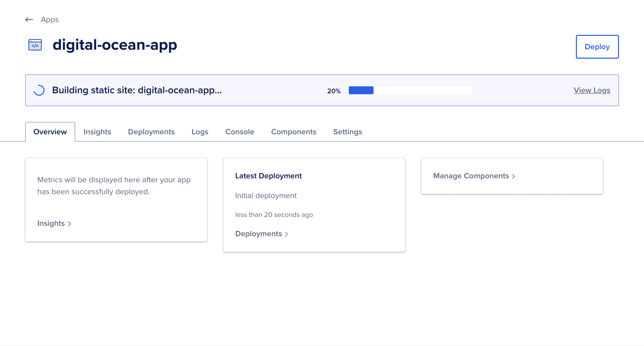Go to the Components tab
The width and height of the screenshot is (644, 346).
point(294,132)
